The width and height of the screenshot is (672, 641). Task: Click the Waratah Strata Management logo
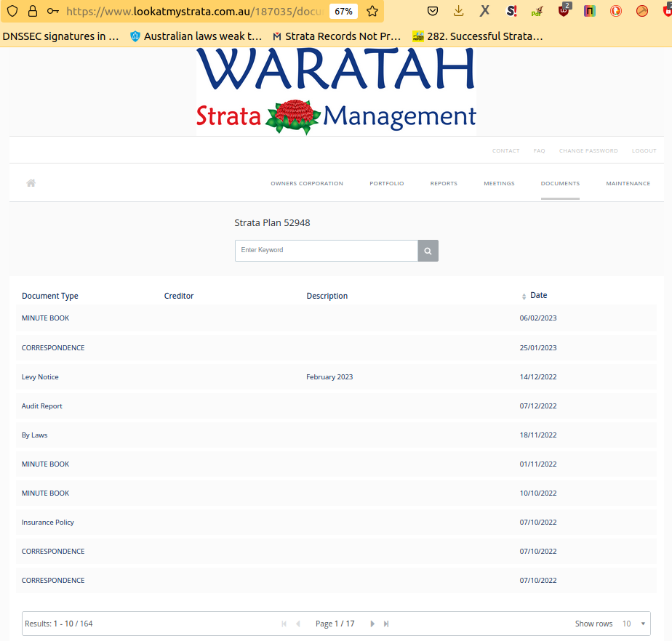tap(337, 91)
